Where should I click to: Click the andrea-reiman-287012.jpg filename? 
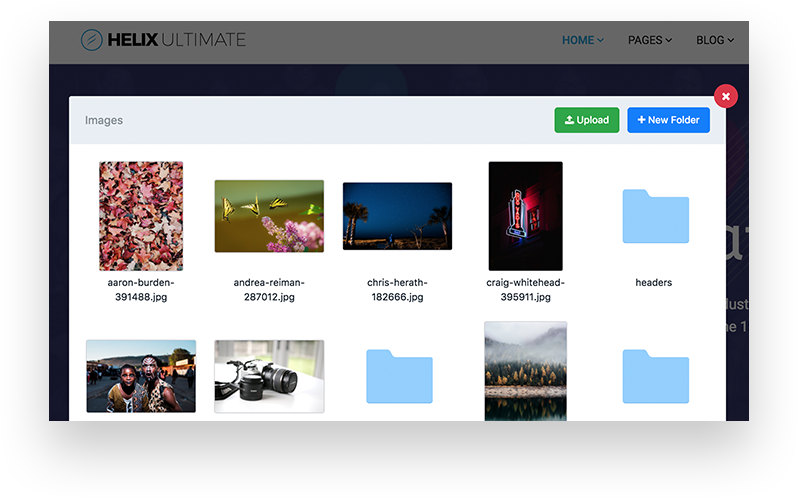[269, 290]
